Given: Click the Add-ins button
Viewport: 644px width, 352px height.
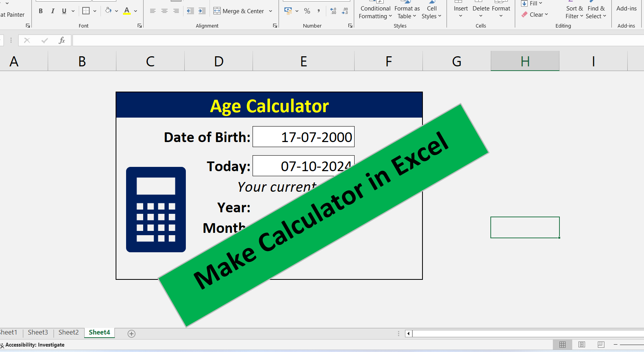Looking at the screenshot, I should [x=627, y=9].
